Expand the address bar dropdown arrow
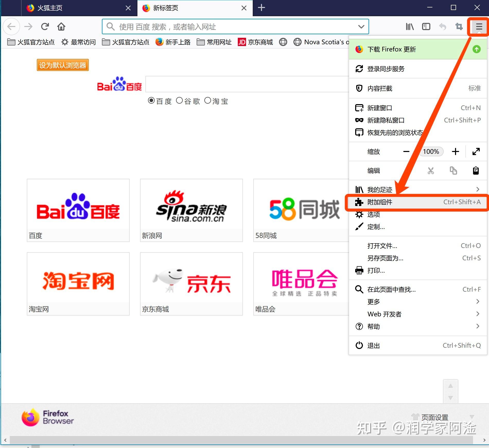 pos(361,26)
